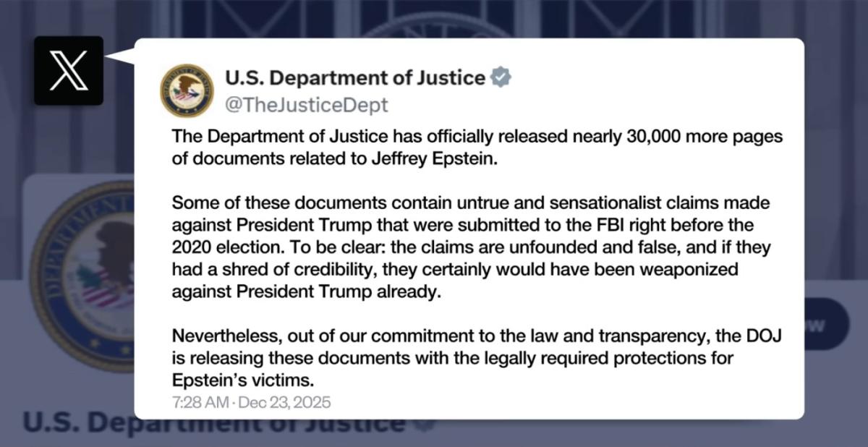Click the verified badge beside the account name
868x447 pixels.
tap(501, 77)
